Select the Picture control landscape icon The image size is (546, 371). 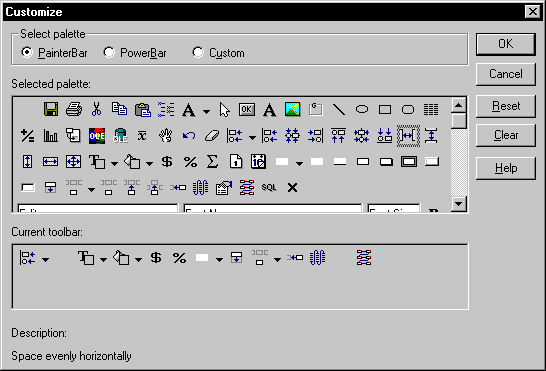click(x=292, y=109)
